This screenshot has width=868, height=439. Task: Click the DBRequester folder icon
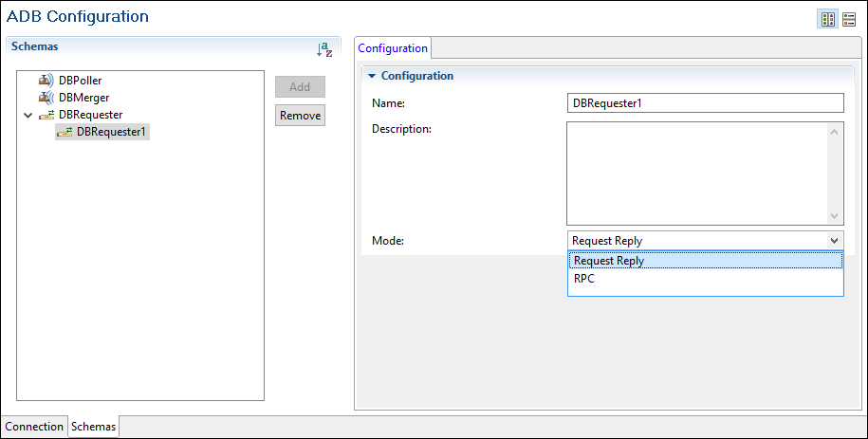point(46,115)
